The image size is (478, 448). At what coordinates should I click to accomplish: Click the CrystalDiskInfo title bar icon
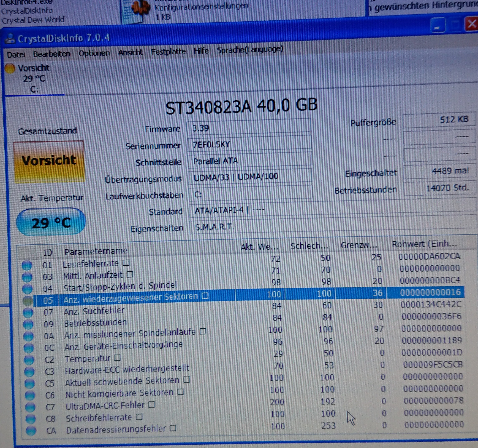[10, 39]
